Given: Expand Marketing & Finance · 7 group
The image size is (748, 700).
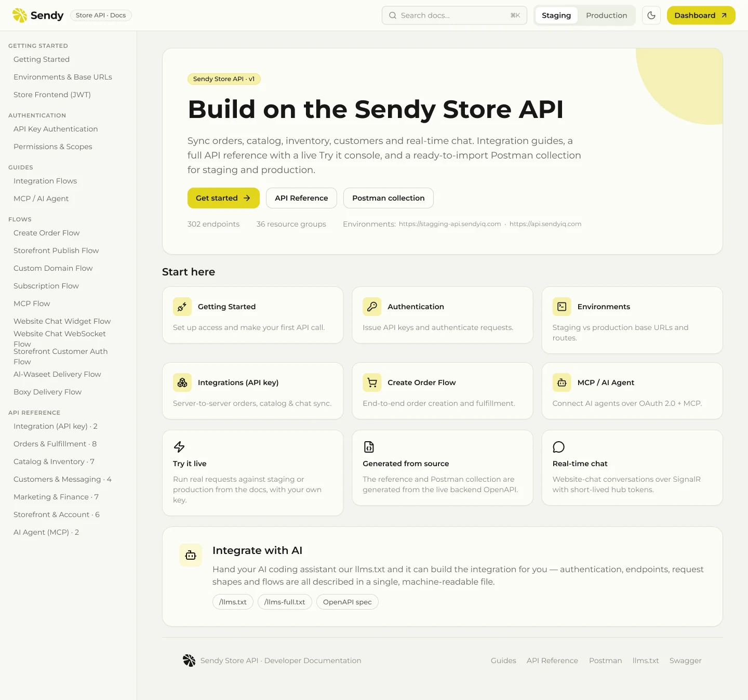Looking at the screenshot, I should [56, 497].
